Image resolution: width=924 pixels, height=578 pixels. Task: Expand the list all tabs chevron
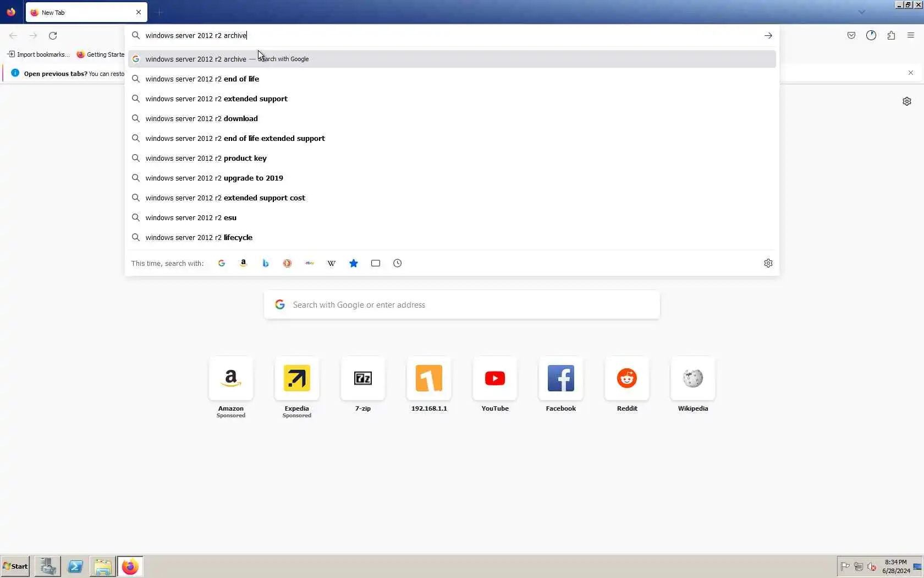click(x=862, y=12)
